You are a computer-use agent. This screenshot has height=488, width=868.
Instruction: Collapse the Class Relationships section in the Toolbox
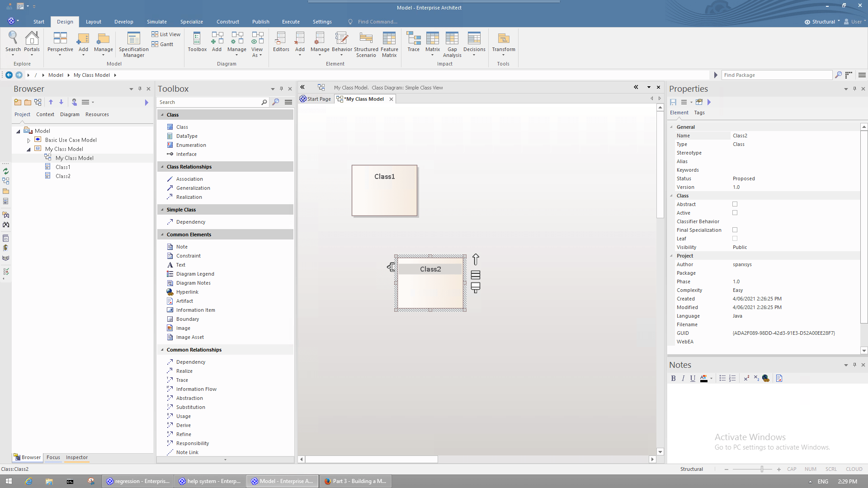(163, 166)
